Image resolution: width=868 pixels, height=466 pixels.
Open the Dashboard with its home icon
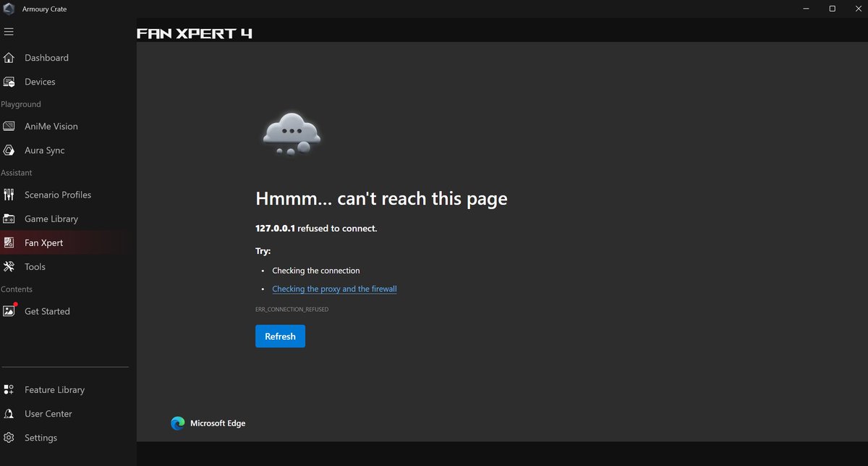9,57
